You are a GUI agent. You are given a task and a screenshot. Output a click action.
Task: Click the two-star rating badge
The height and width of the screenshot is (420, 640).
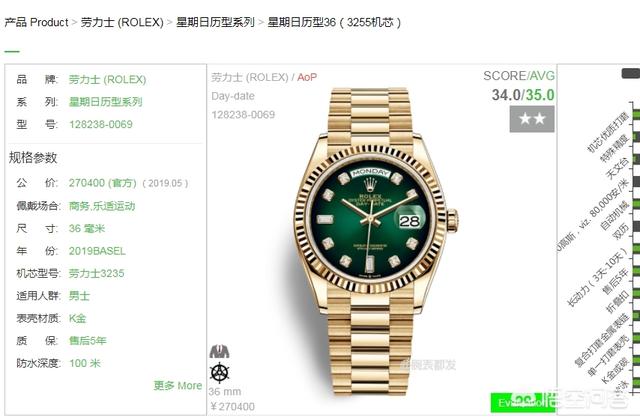(x=532, y=119)
